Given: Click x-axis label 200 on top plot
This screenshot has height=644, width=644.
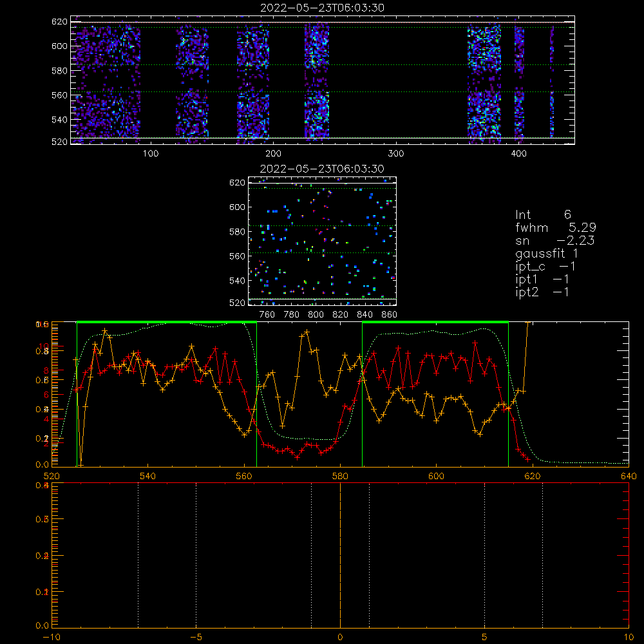Looking at the screenshot, I should pos(273,154).
